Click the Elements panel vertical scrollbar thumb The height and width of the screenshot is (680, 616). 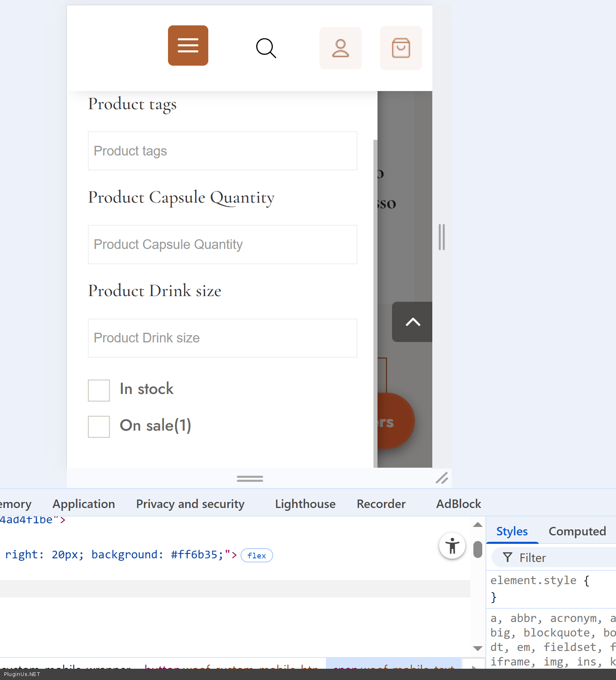point(478,549)
